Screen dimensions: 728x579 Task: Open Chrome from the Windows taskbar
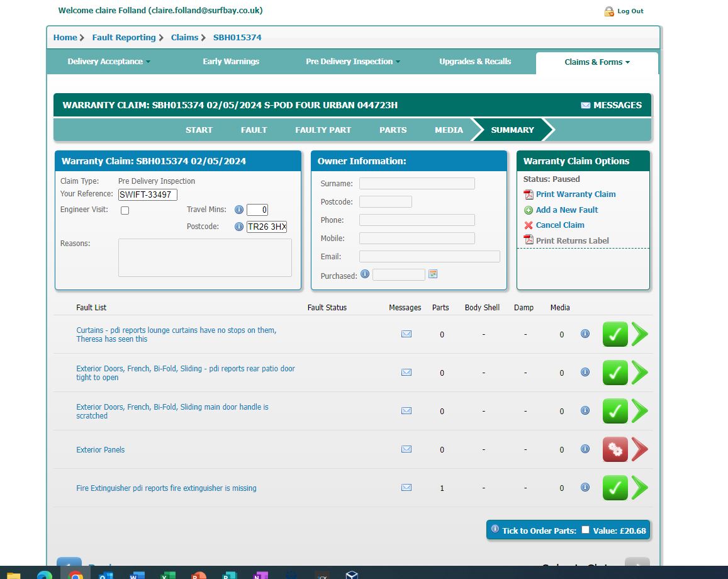point(76,575)
